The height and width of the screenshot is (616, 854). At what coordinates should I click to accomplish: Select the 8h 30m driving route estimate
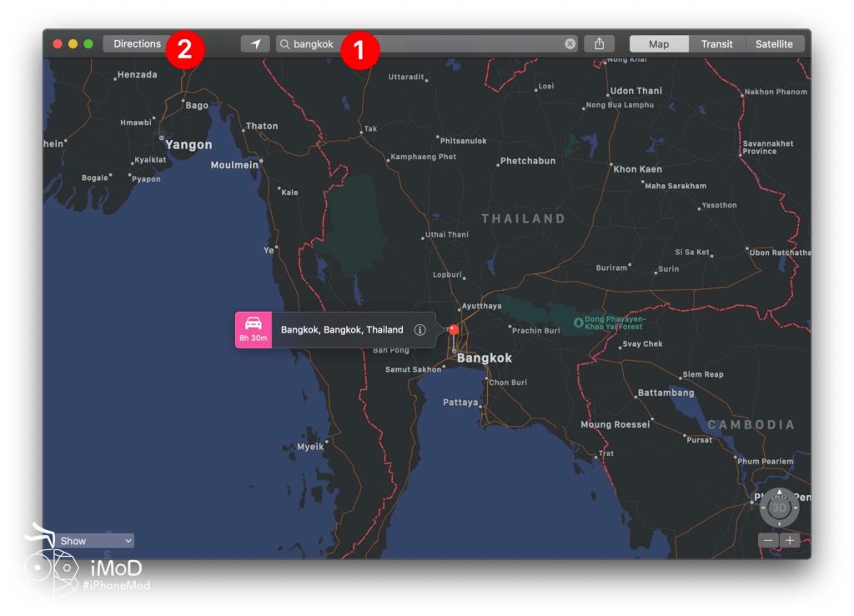pyautogui.click(x=254, y=337)
